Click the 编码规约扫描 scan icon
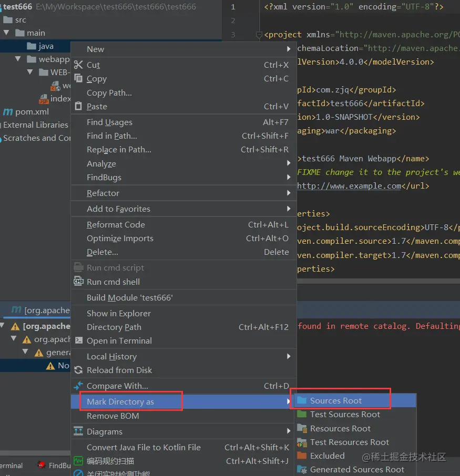Image resolution: width=460 pixels, height=476 pixels. point(78,461)
